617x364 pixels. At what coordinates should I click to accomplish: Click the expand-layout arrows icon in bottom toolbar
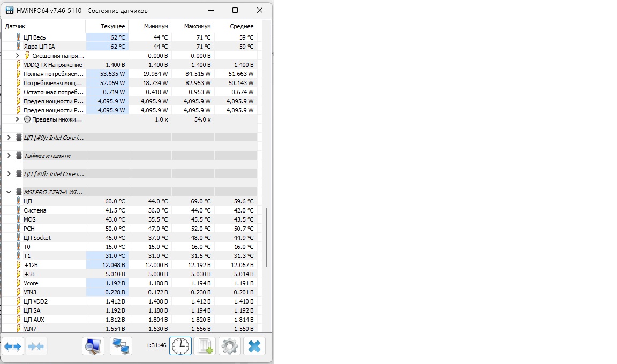[13, 346]
